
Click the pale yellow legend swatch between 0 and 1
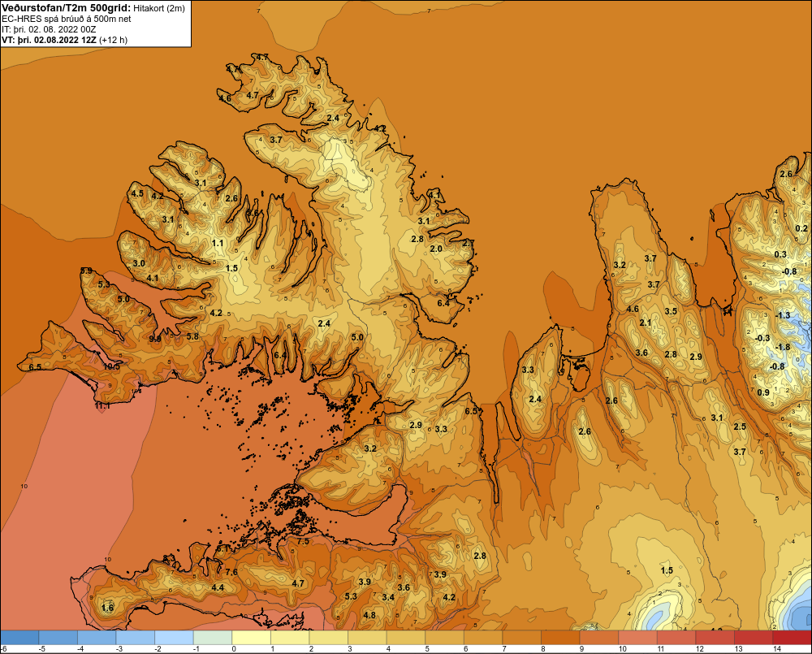(x=252, y=637)
